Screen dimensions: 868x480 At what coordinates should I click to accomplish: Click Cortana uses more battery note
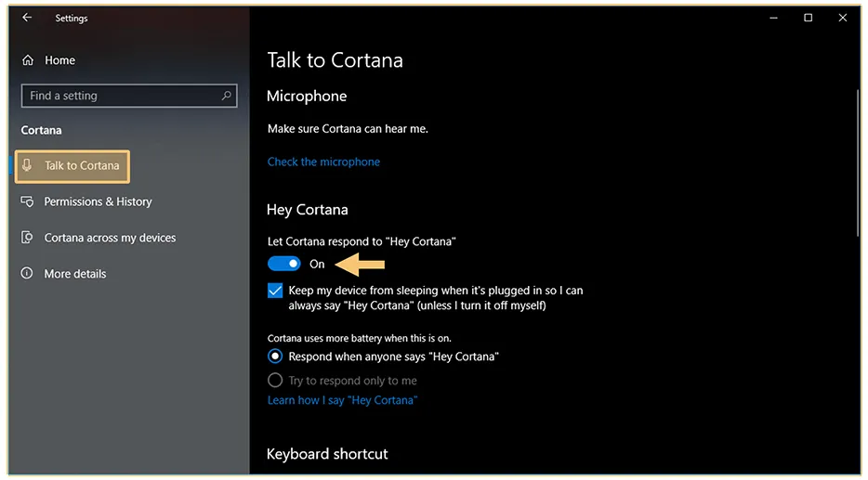pos(360,339)
